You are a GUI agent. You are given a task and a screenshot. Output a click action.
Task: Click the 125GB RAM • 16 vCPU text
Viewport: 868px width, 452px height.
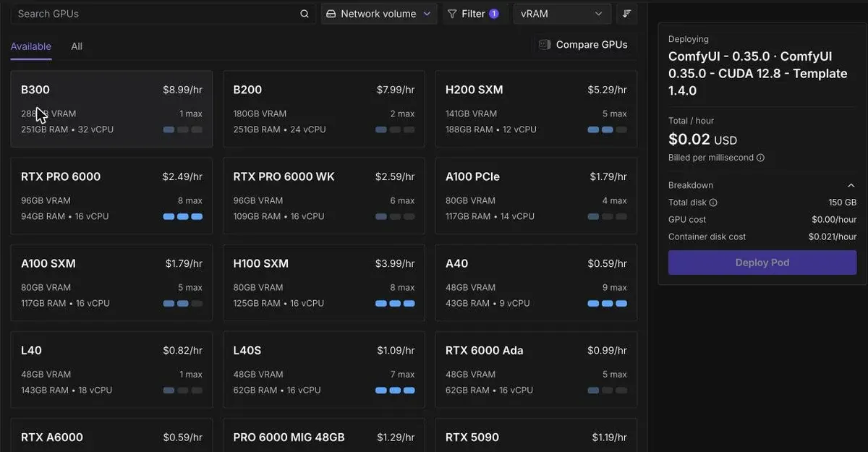tap(278, 303)
